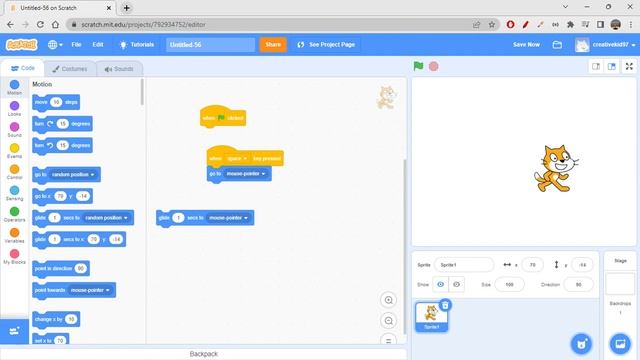Select the Looks block category

coord(14,109)
